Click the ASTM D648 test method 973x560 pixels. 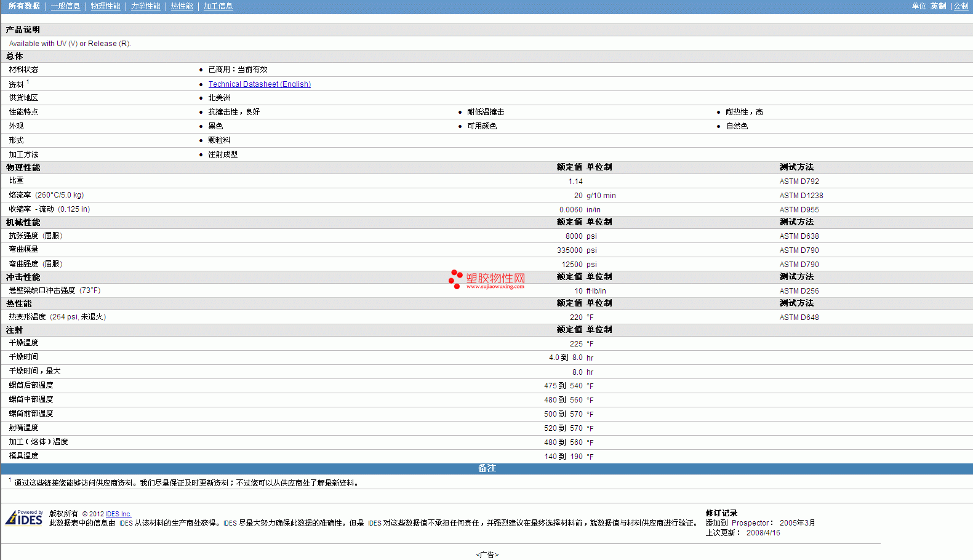pyautogui.click(x=799, y=318)
